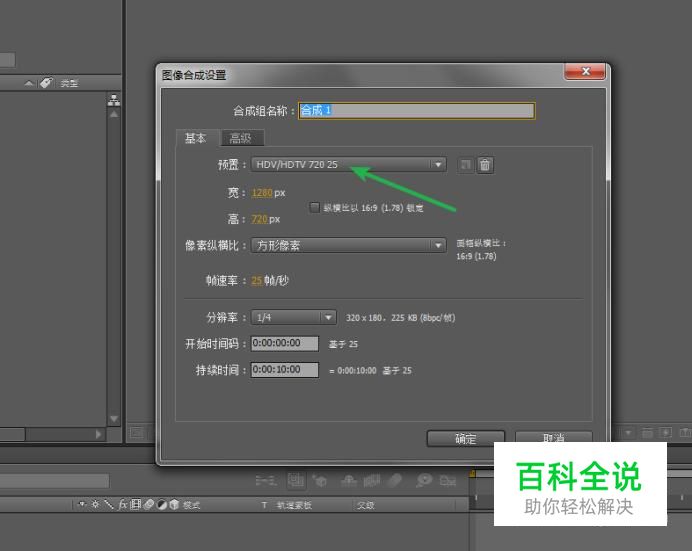692x551 pixels.
Task: Toggle live update icon in timeline
Action: click(296, 480)
